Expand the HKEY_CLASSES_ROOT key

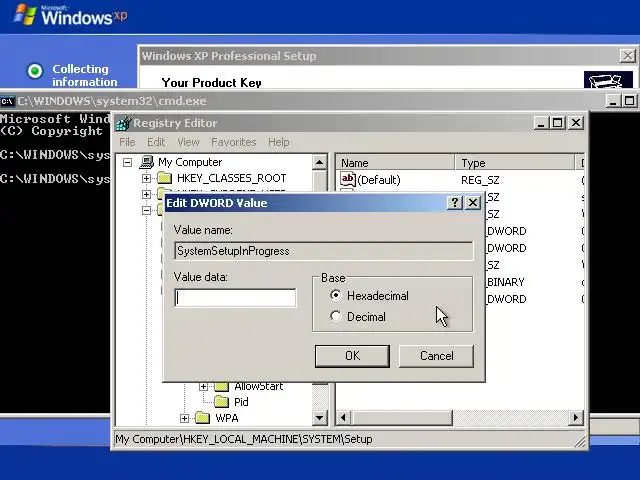146,178
